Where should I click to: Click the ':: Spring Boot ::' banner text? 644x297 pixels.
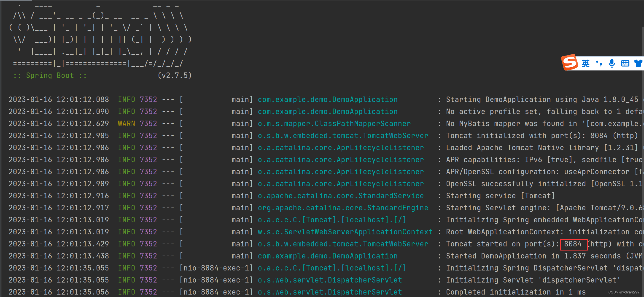tap(50, 75)
